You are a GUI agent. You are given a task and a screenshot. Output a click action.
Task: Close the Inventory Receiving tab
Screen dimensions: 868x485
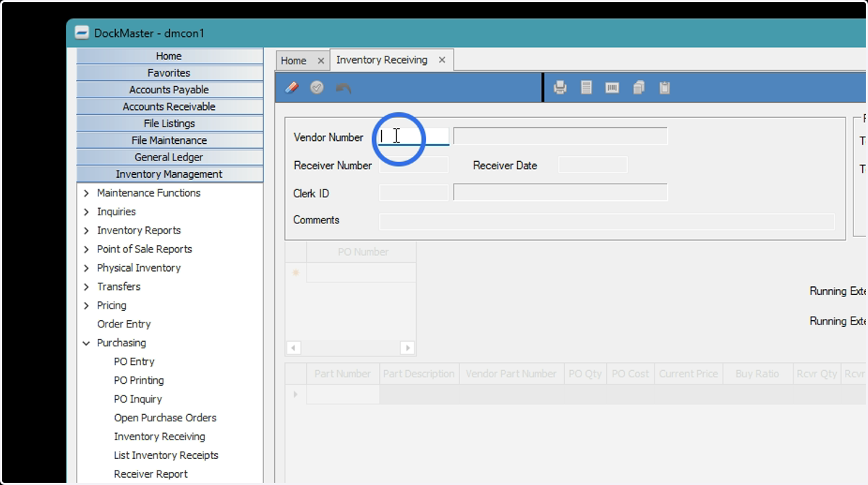pos(442,60)
